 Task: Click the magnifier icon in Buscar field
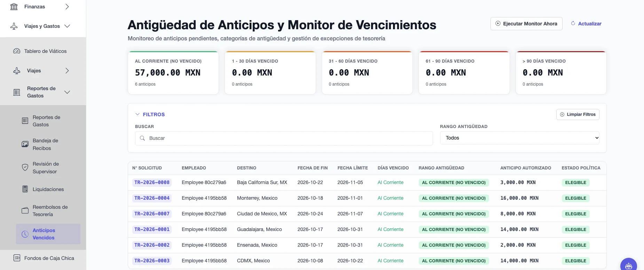tap(142, 138)
